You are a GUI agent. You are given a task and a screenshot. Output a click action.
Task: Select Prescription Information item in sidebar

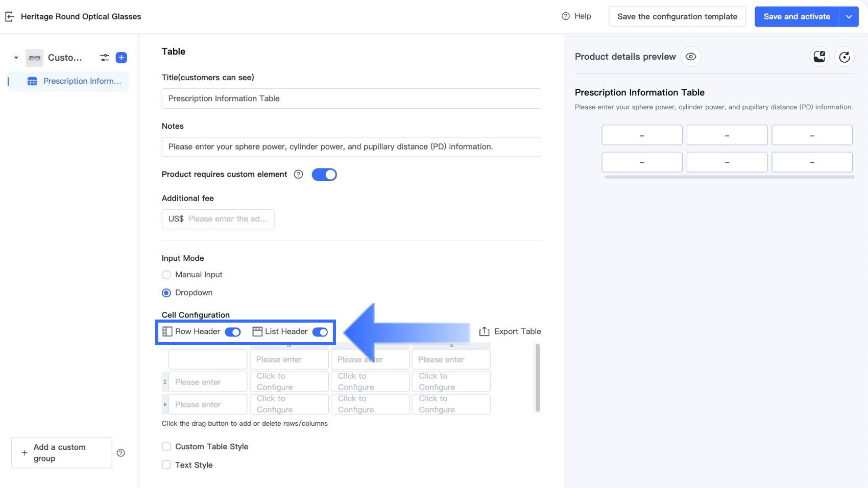click(x=82, y=81)
